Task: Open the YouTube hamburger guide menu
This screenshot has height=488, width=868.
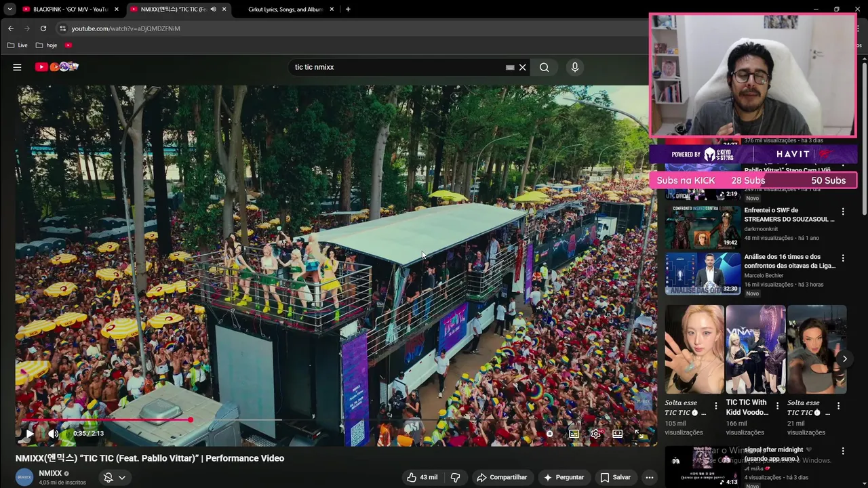Action: point(17,67)
